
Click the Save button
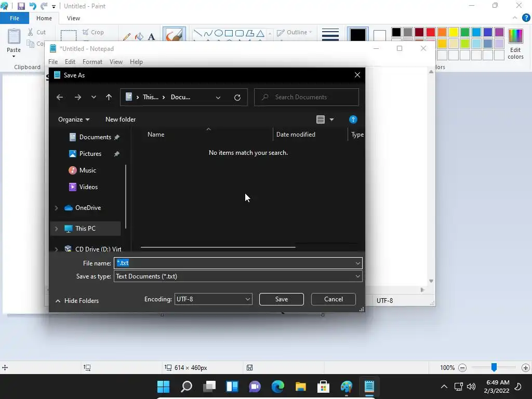[281, 299]
